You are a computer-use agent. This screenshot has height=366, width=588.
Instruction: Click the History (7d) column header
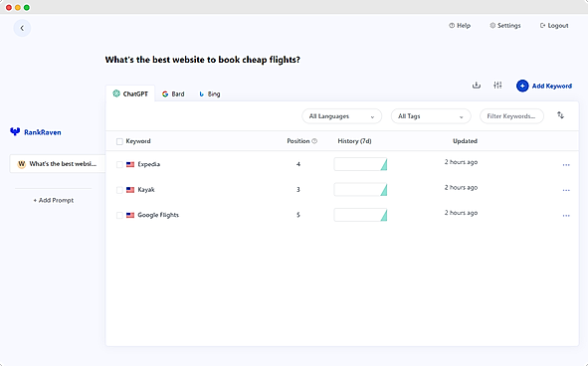tap(354, 141)
